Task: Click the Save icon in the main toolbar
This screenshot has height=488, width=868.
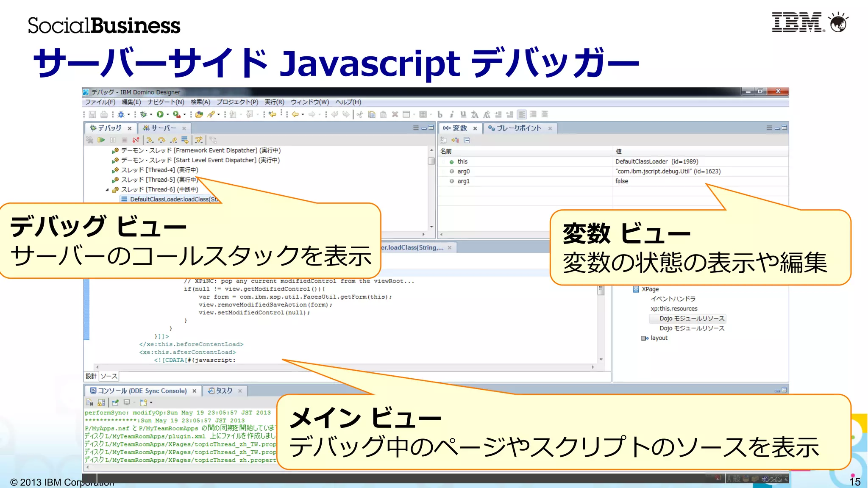Action: (92, 114)
